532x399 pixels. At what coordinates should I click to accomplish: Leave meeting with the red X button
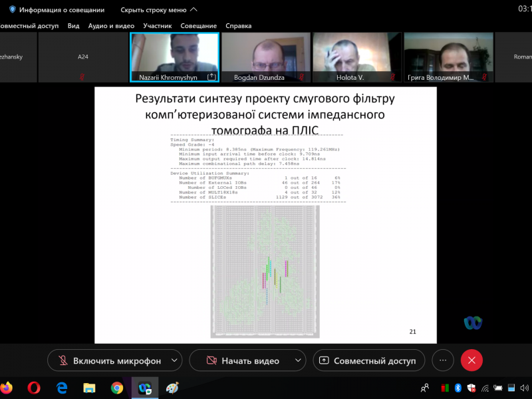471,360
